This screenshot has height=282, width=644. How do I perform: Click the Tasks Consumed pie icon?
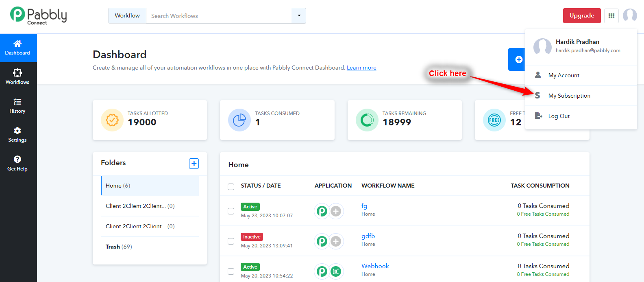[239, 120]
